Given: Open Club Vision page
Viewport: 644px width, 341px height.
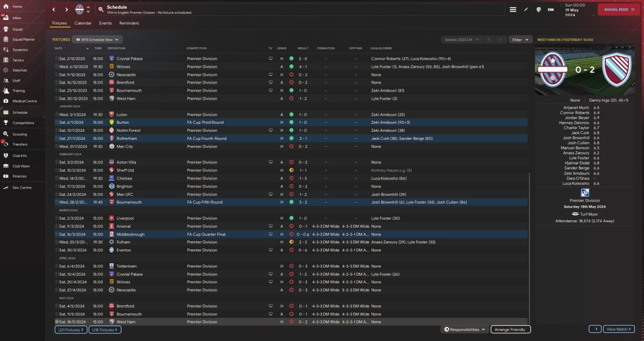Looking at the screenshot, I should 21,166.
